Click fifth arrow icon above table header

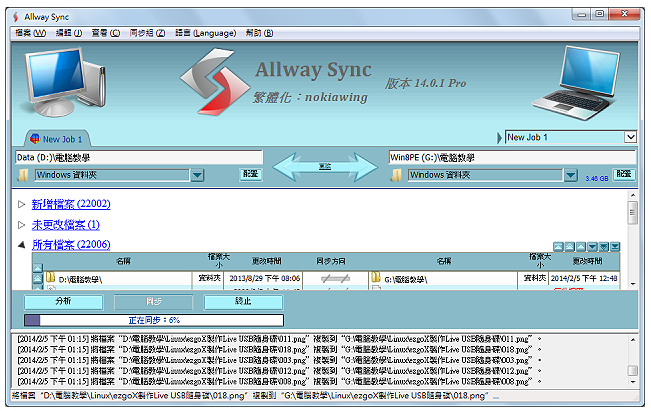(x=603, y=247)
